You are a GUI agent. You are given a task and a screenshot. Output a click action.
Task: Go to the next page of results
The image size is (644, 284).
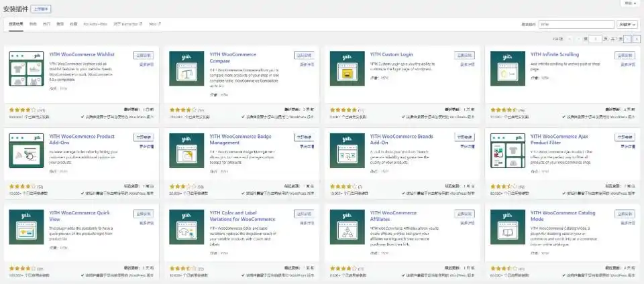[627, 39]
